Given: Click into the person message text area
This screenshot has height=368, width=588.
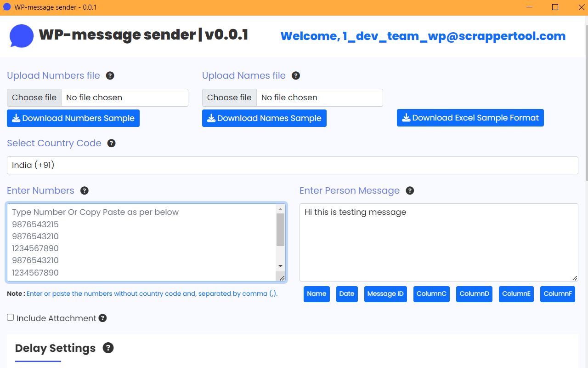Looking at the screenshot, I should click(x=439, y=242).
